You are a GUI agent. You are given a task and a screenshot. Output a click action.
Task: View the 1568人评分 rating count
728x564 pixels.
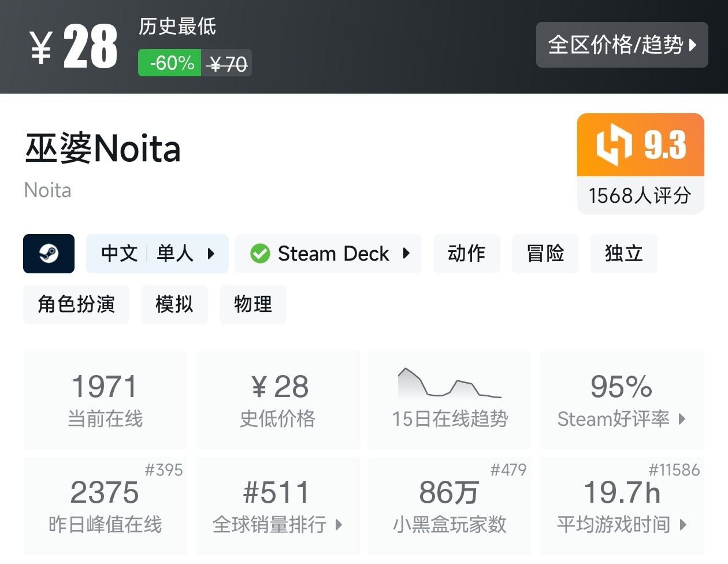click(640, 196)
